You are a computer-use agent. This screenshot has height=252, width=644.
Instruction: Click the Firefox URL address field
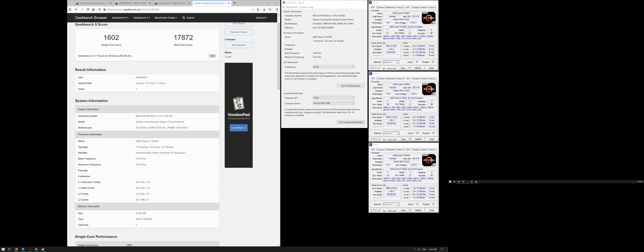[x=178, y=9]
